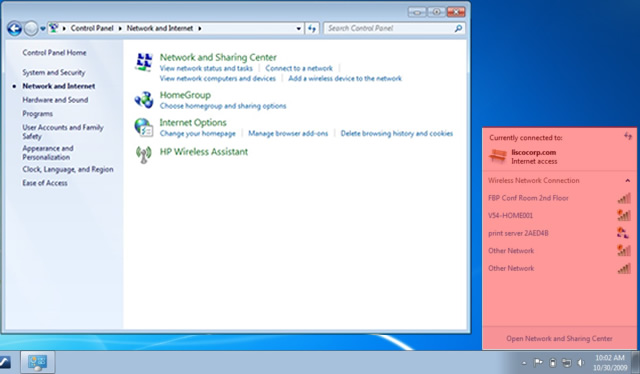
Task: Click the Control Panel taskbar button
Action: click(x=38, y=362)
